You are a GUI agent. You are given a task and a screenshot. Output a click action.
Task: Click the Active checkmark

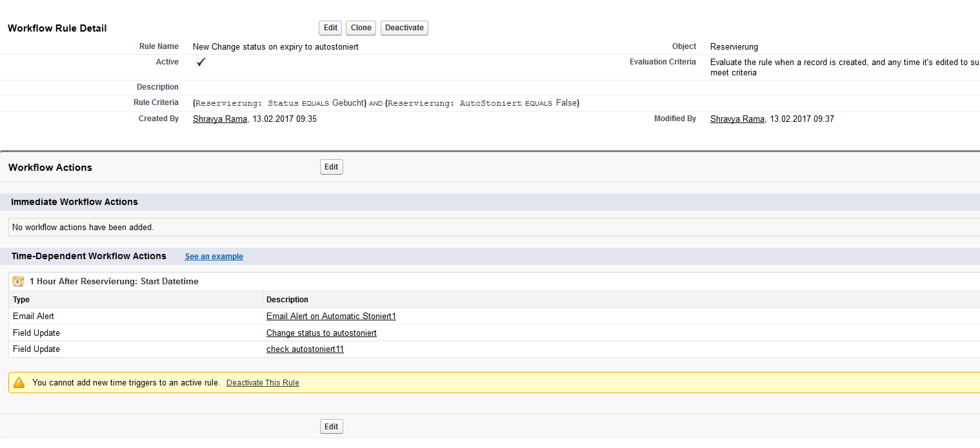(x=201, y=63)
